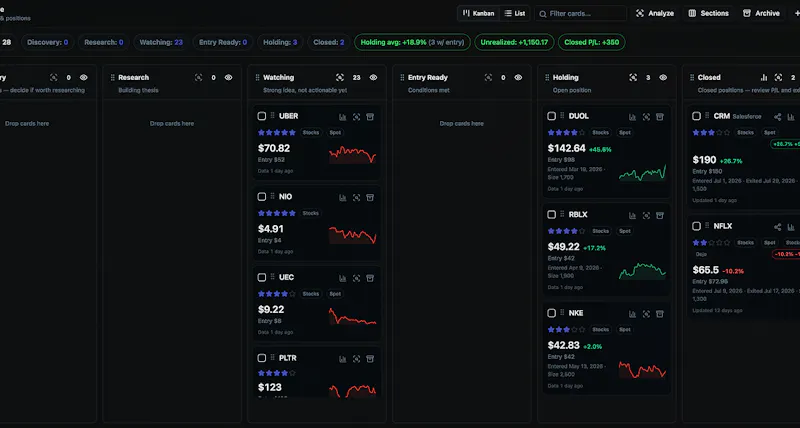Click the $142.64 price on DUOL card
This screenshot has height=428, width=800.
tap(566, 148)
